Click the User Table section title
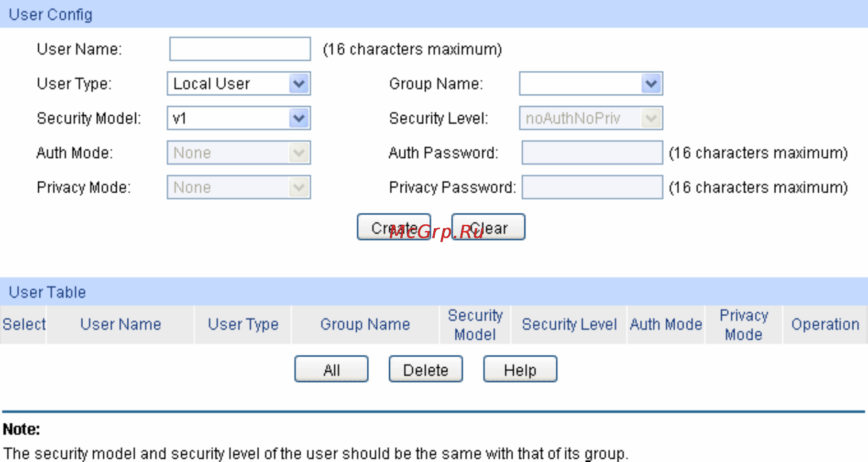This screenshot has height=462, width=868. [47, 292]
